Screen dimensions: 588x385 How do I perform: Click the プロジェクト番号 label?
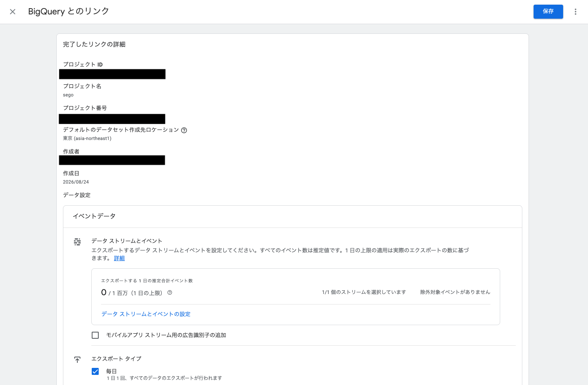tap(85, 108)
